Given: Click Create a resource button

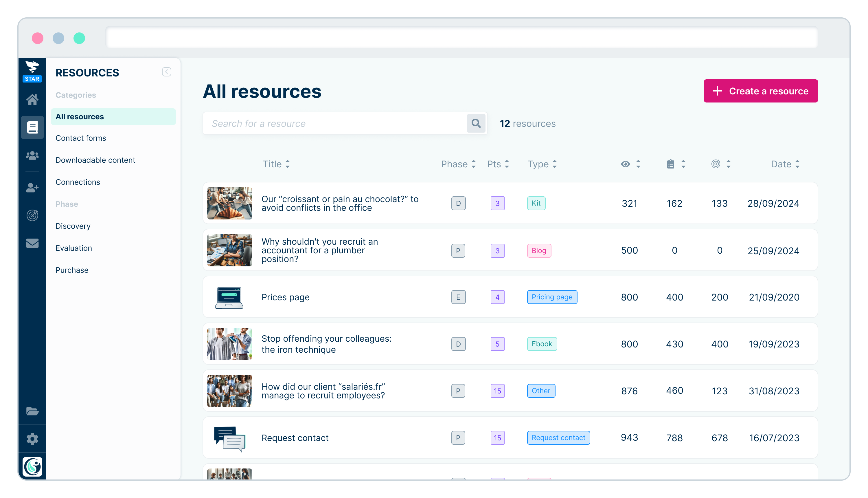Looking at the screenshot, I should [x=760, y=91].
